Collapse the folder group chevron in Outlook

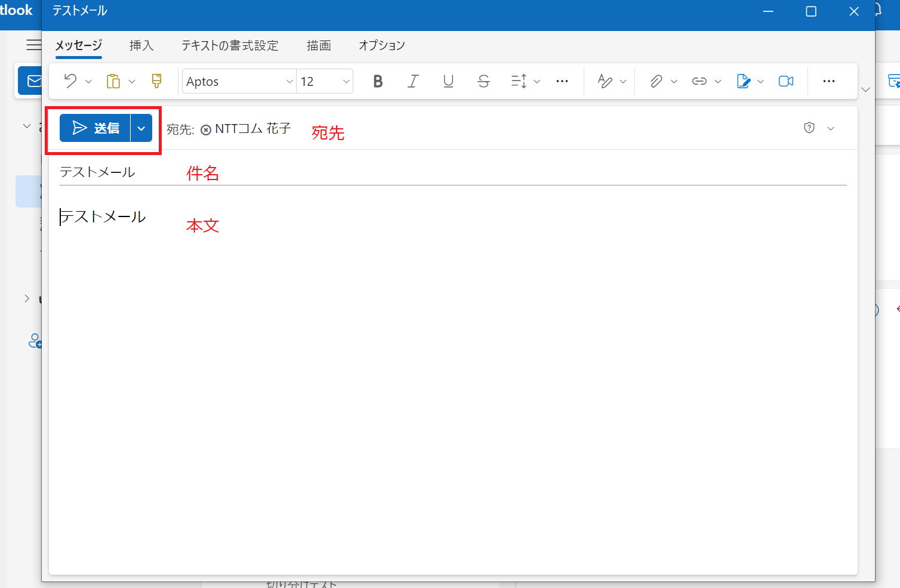(x=26, y=126)
